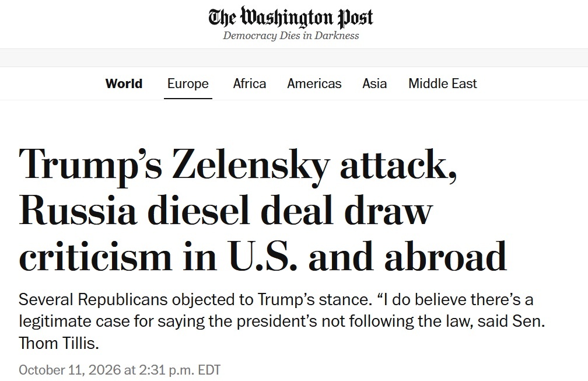
Task: Switch to the Americas section
Action: (x=314, y=83)
